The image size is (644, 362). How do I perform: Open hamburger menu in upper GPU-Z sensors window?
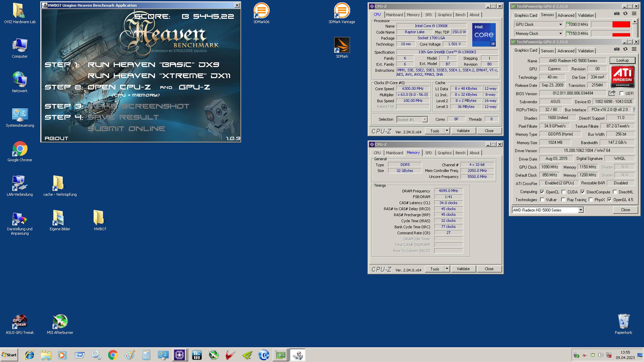tap(634, 14)
